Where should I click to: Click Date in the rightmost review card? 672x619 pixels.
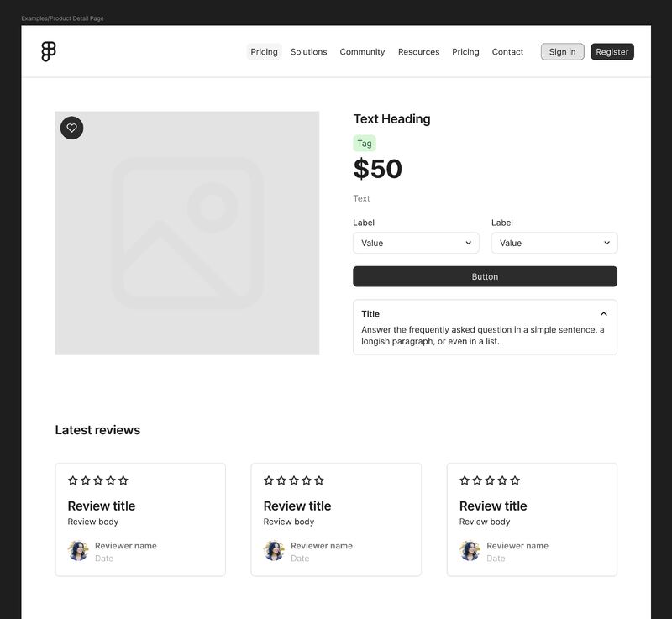click(x=496, y=559)
